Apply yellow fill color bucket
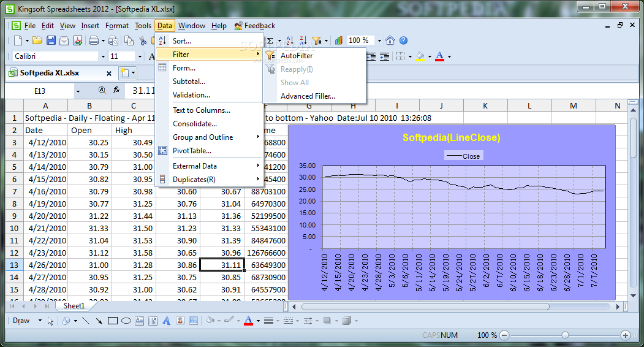 pos(420,56)
